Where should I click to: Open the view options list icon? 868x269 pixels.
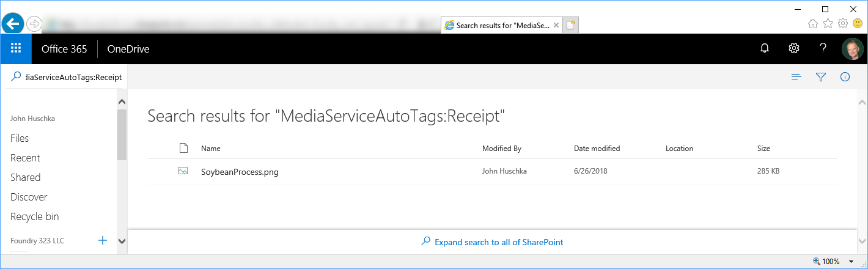click(796, 77)
